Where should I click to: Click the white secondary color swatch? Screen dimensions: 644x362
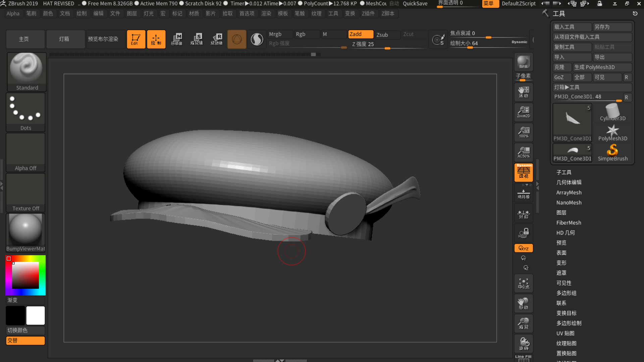click(36, 315)
